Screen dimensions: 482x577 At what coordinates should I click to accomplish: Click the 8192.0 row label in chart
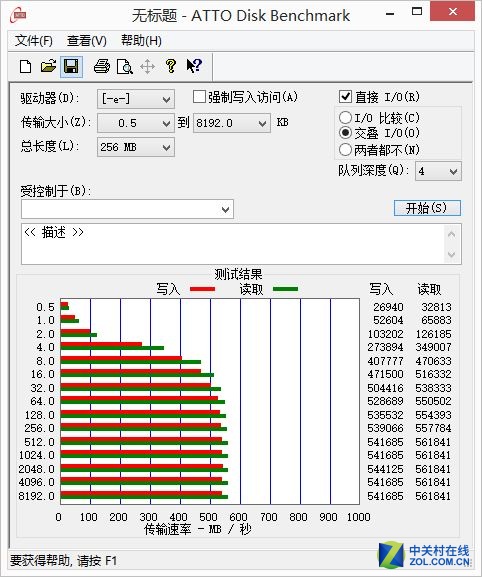(36, 496)
